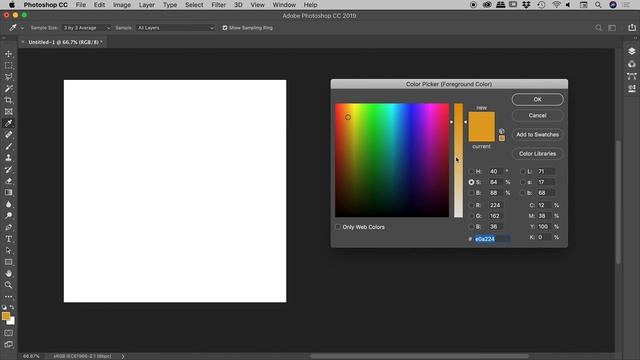Open the Edit toolbar three-dots menu
The image size is (640, 360).
click(9, 297)
